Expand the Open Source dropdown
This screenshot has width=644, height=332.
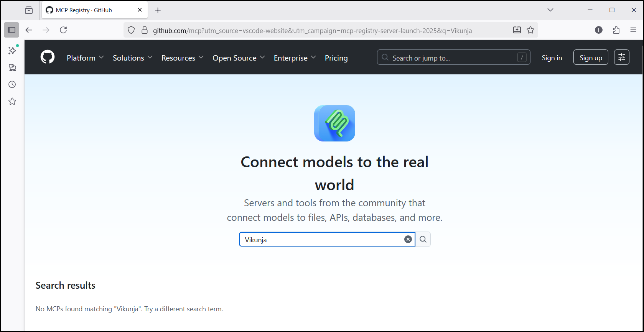click(238, 58)
